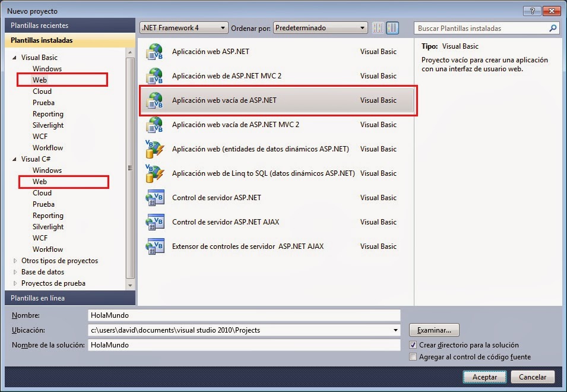Select Reporting under Visual C#
Image resolution: width=567 pixels, height=392 pixels.
(47, 216)
